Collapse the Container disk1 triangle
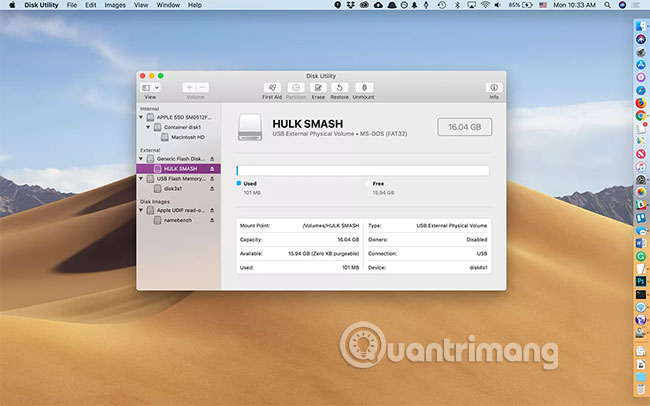This screenshot has height=406, width=650. (149, 127)
